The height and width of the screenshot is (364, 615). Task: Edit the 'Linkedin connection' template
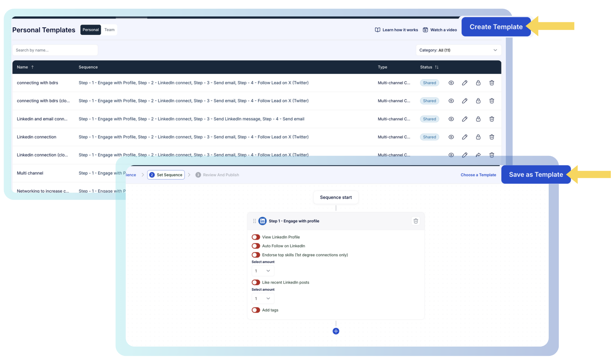[464, 137]
